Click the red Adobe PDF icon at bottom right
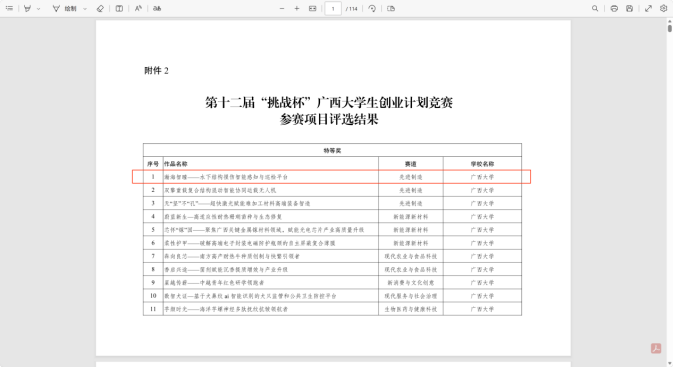The height and width of the screenshot is (367, 673). pos(656,348)
